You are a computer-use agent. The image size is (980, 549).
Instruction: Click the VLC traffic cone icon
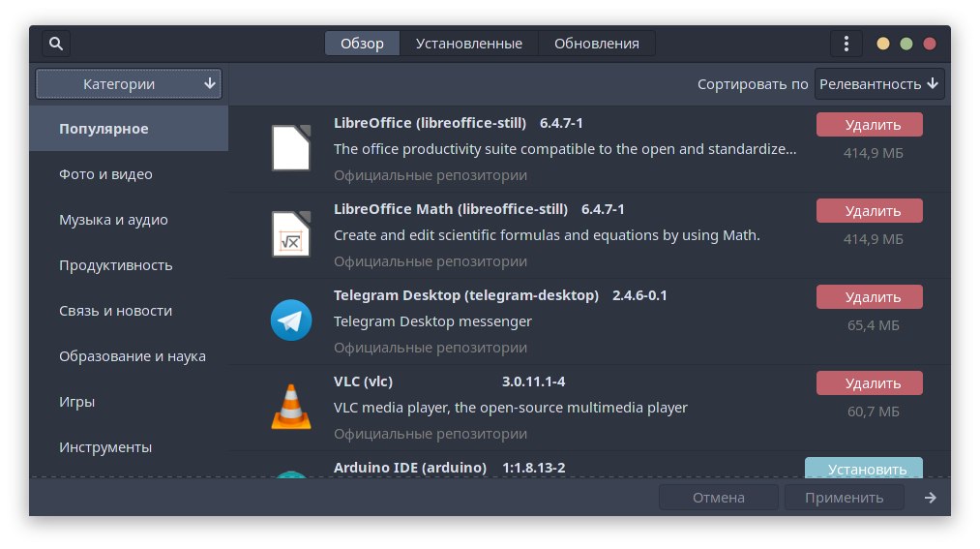click(x=291, y=407)
